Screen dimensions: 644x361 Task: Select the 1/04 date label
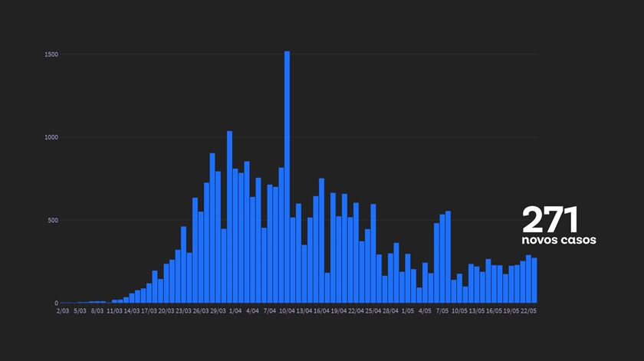pos(235,311)
